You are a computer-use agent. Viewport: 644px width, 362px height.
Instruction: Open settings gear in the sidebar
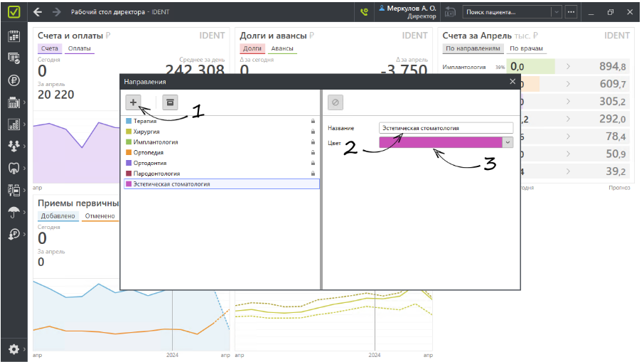(14, 349)
